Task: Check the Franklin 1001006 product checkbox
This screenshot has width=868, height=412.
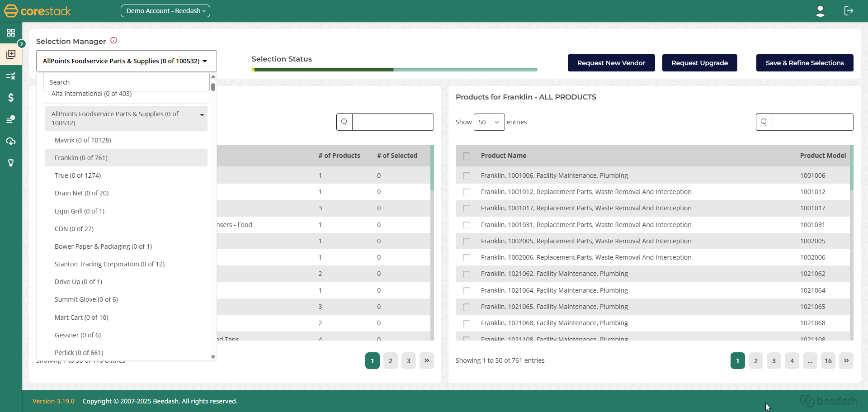Action: (x=467, y=176)
